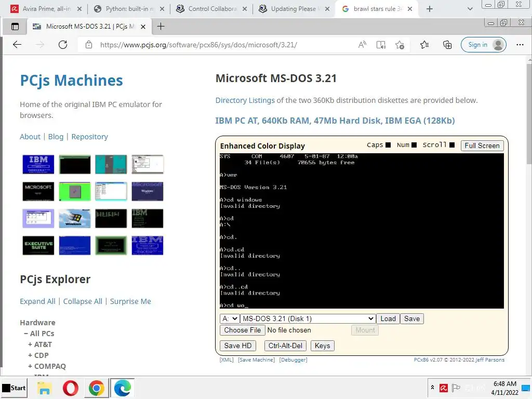This screenshot has width=532, height=399.
Task: Select the Microsoft MS-DOS 3.21 Edge tab
Action: tap(89, 26)
